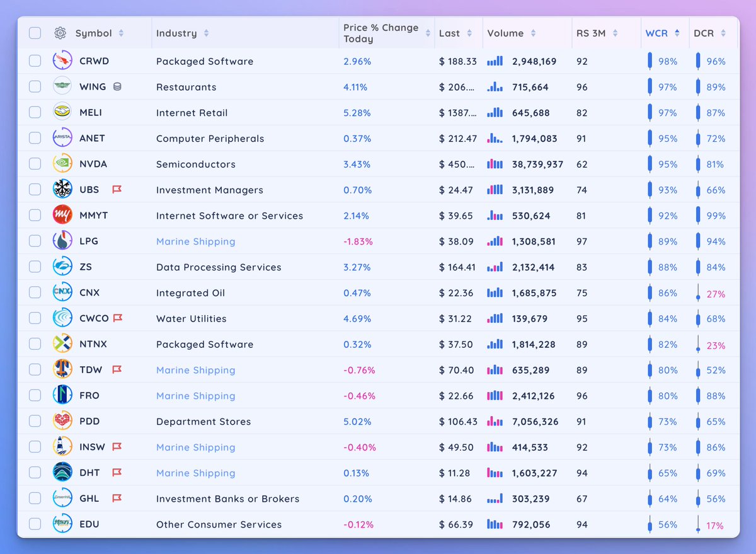Check the CRWD row checkbox

[x=35, y=61]
